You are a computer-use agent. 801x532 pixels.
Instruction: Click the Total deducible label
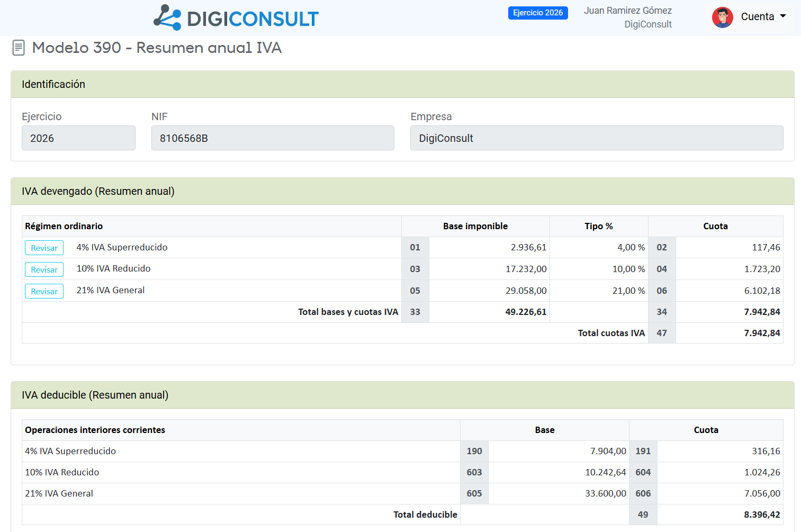pyautogui.click(x=425, y=515)
